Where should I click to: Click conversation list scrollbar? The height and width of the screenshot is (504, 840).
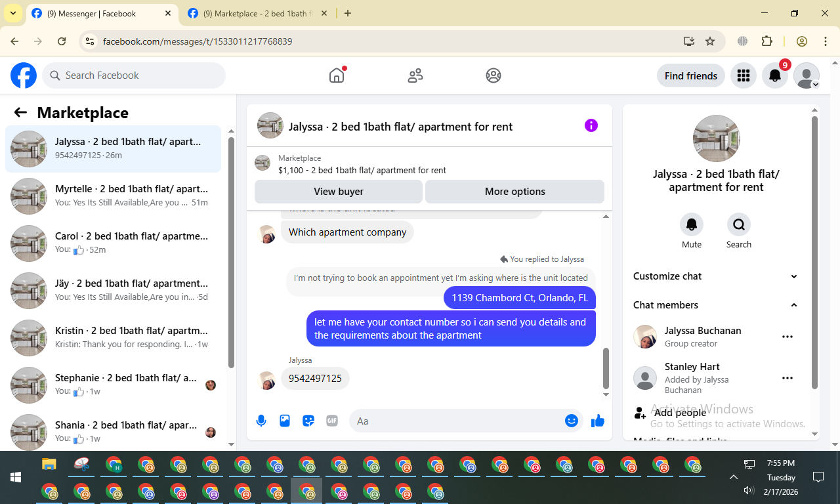tap(231, 253)
